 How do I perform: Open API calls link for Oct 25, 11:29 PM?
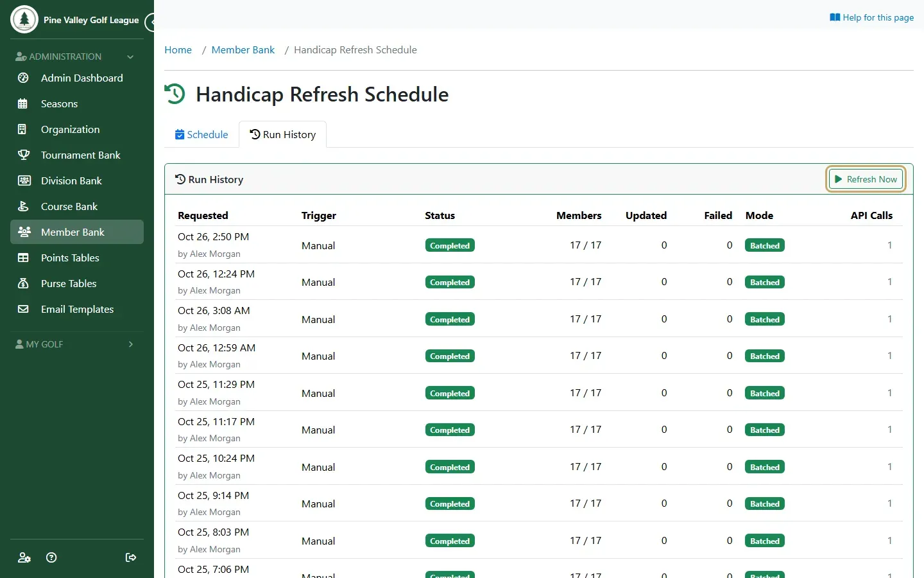coord(889,393)
